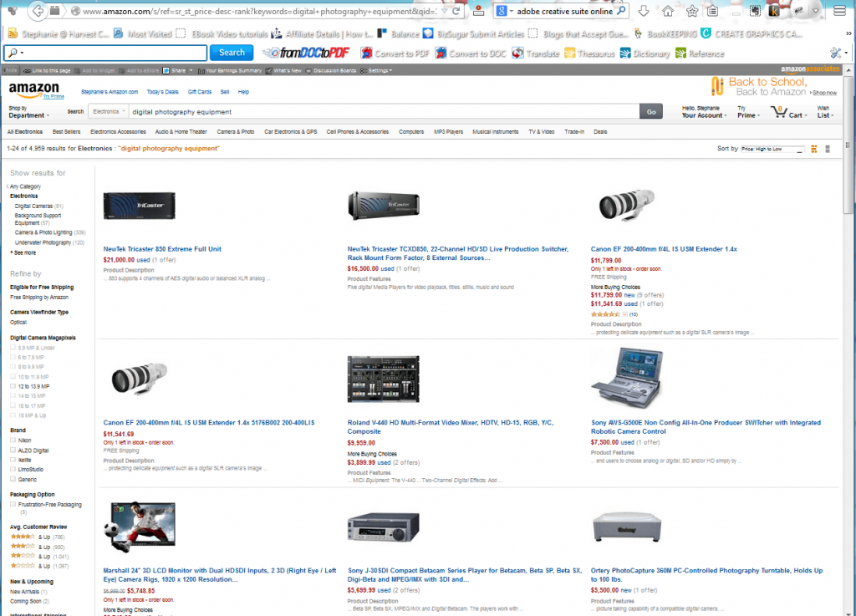Check the 10 to 11.9 MP filter
856x616 pixels.
click(13, 376)
